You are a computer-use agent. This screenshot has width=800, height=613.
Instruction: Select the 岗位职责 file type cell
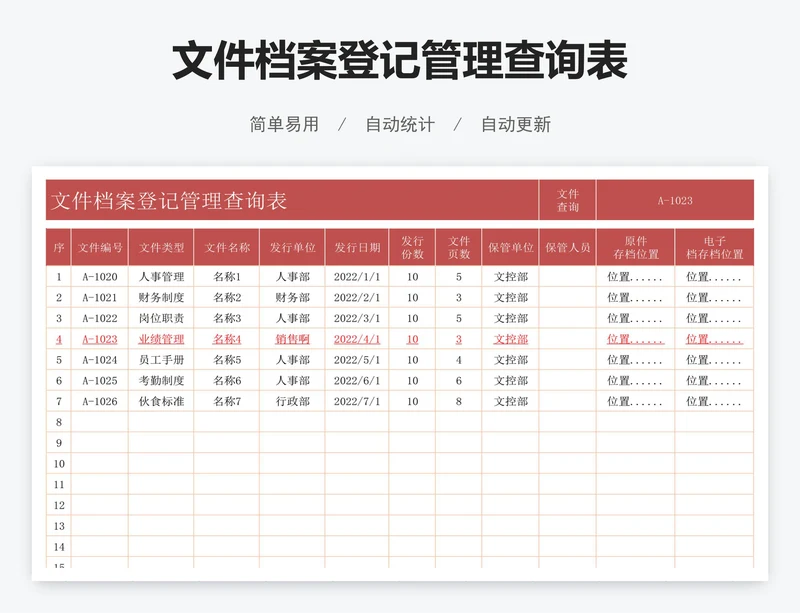tap(161, 318)
